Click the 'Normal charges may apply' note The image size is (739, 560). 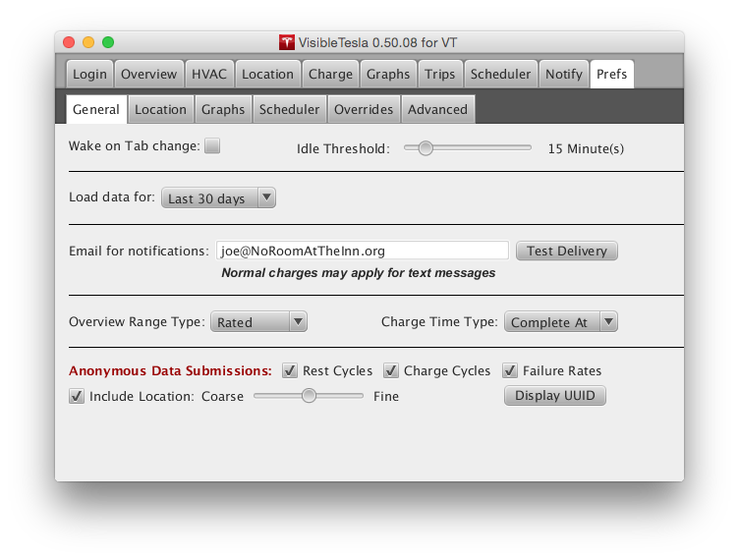click(358, 273)
